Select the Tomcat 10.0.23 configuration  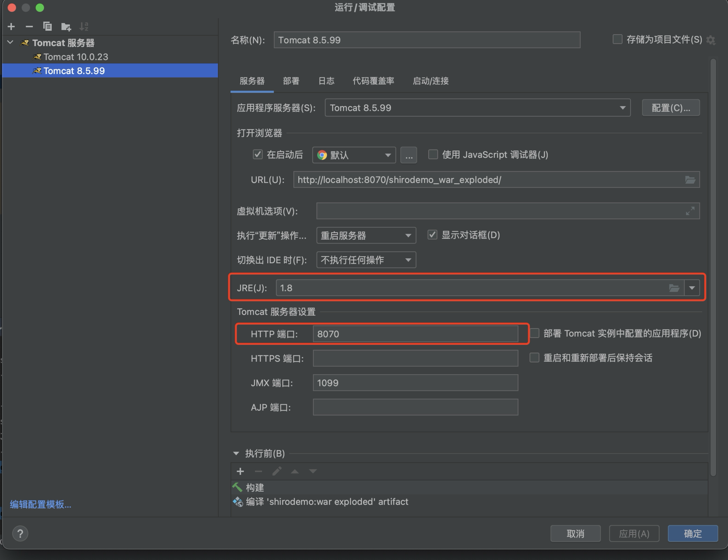coord(110,57)
